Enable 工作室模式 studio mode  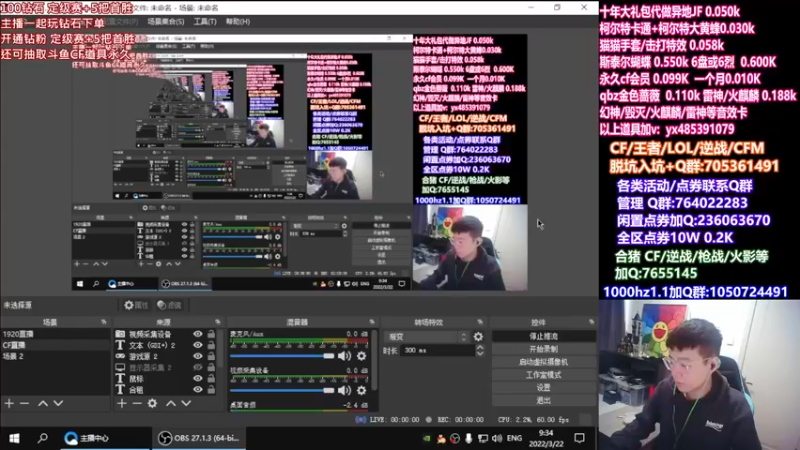coord(543,375)
